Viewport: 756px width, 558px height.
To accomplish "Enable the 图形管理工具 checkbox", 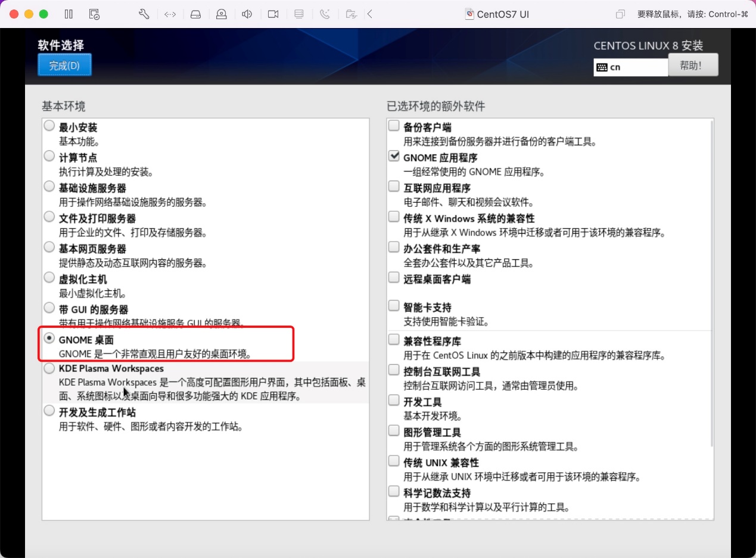I will click(x=394, y=432).
